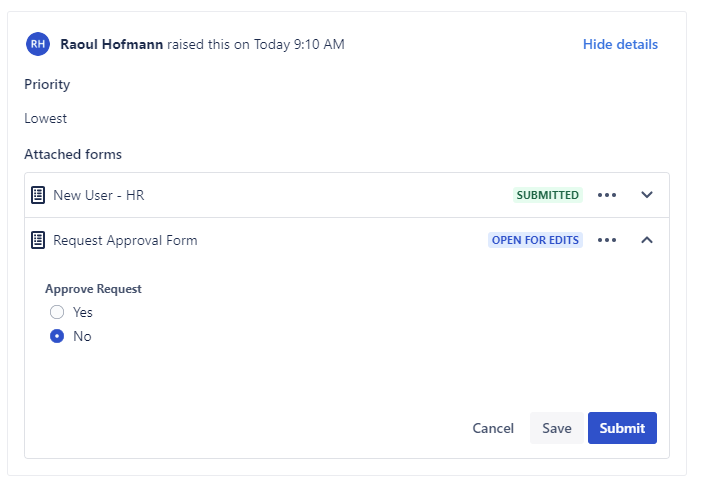This screenshot has height=498, width=703.
Task: Submit the approval form
Action: click(622, 428)
